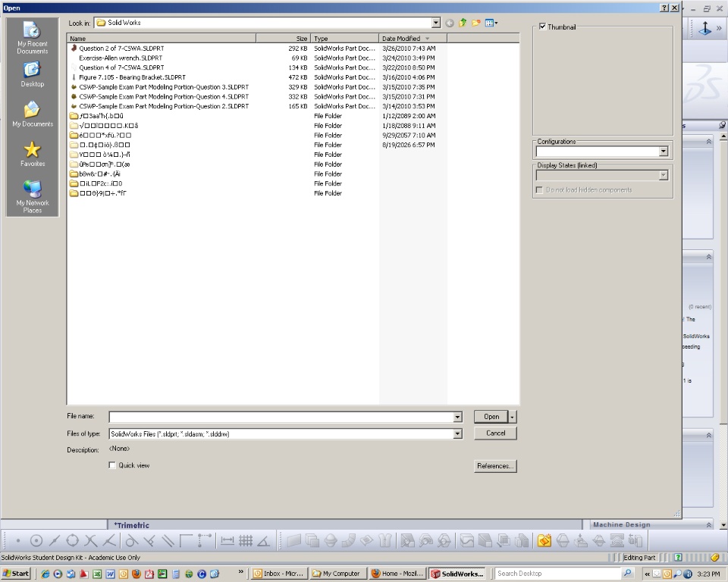The image size is (728, 582).
Task: Click the Cancel button
Action: [495, 433]
